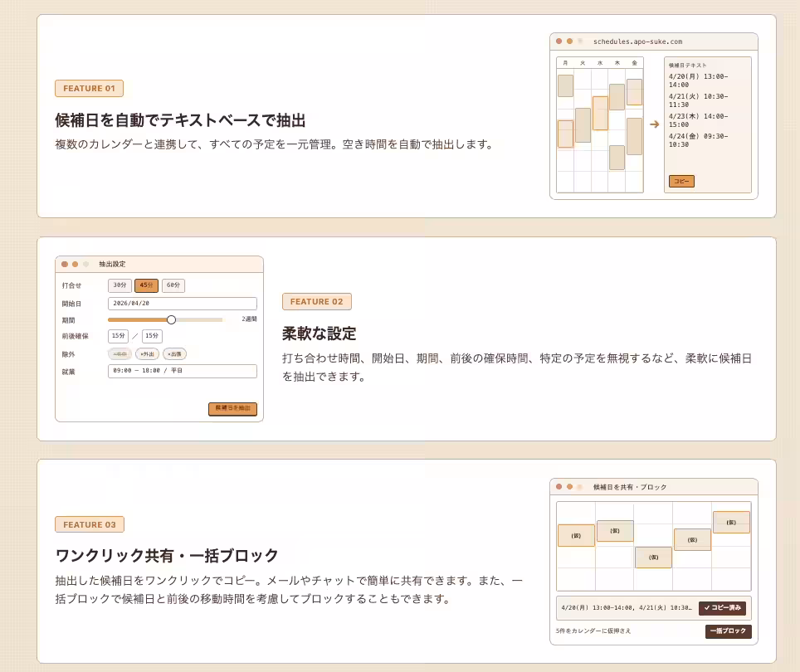Click the FEATURE 02 badge label
The height and width of the screenshot is (672, 800).
pos(316,302)
